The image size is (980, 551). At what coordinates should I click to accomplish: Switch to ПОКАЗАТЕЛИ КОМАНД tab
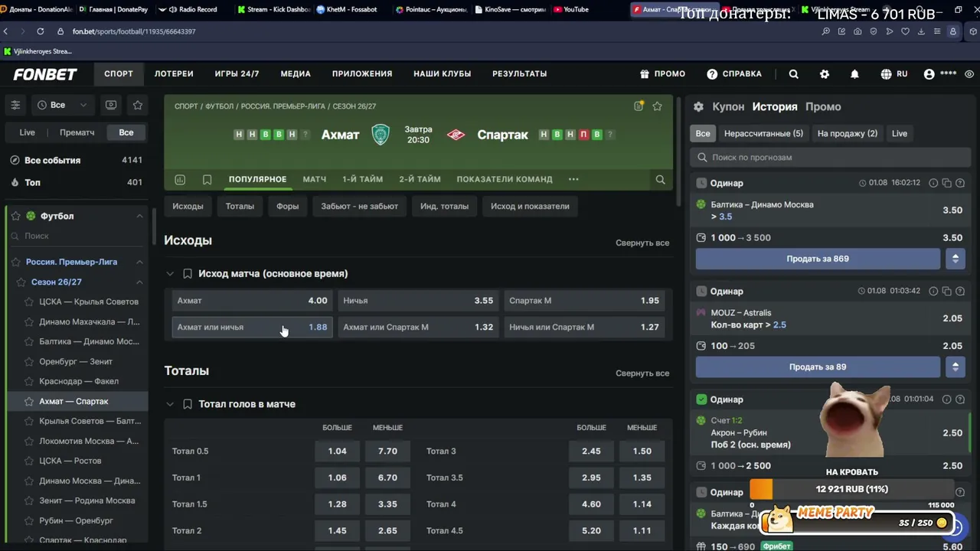pyautogui.click(x=505, y=179)
